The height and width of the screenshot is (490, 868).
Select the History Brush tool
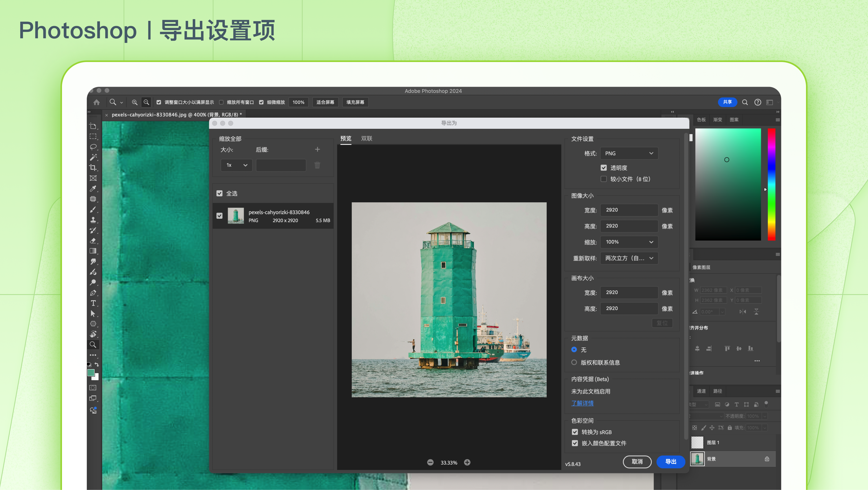[x=93, y=230]
